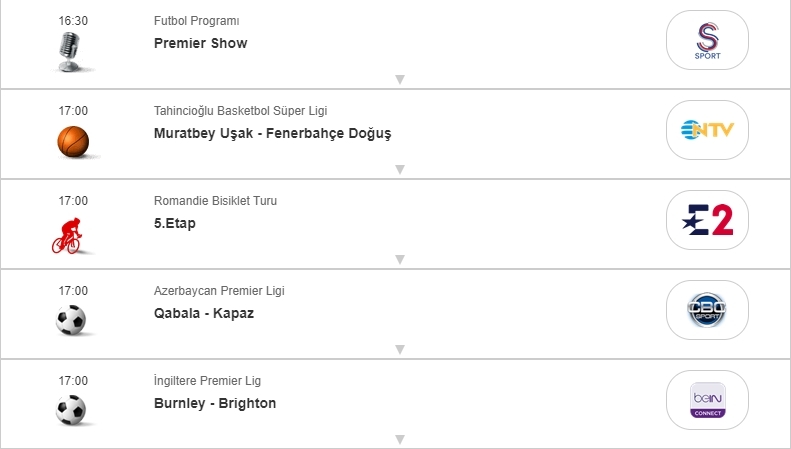Expand the Qabala - Kapaz row arrow
This screenshot has width=791, height=449.
click(399, 350)
